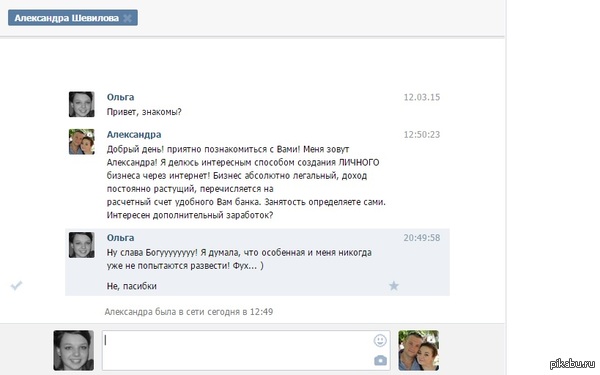Click Ольга's avatar next to 'Привет, знакомы?'
The width and height of the screenshot is (600, 375).
pos(82,104)
